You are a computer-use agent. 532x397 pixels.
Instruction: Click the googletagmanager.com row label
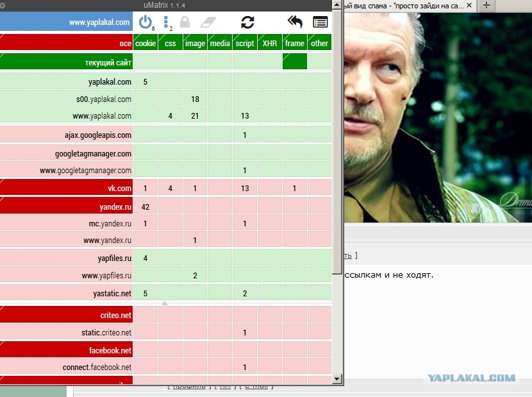(x=66, y=153)
